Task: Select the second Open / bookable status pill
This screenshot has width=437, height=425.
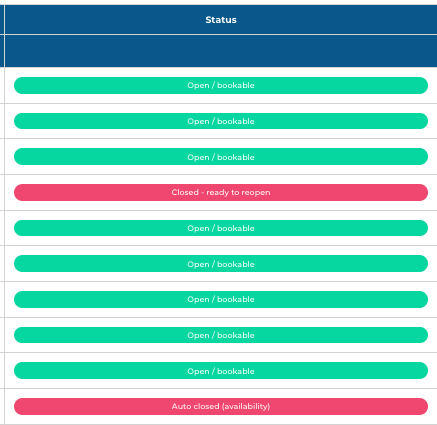Action: coord(221,121)
